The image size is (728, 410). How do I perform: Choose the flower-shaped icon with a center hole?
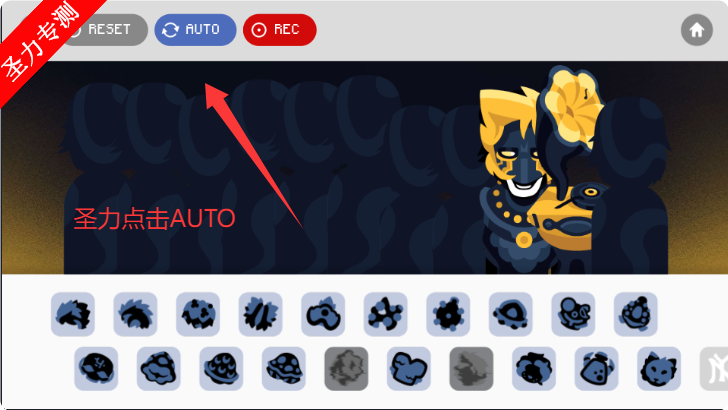448,314
